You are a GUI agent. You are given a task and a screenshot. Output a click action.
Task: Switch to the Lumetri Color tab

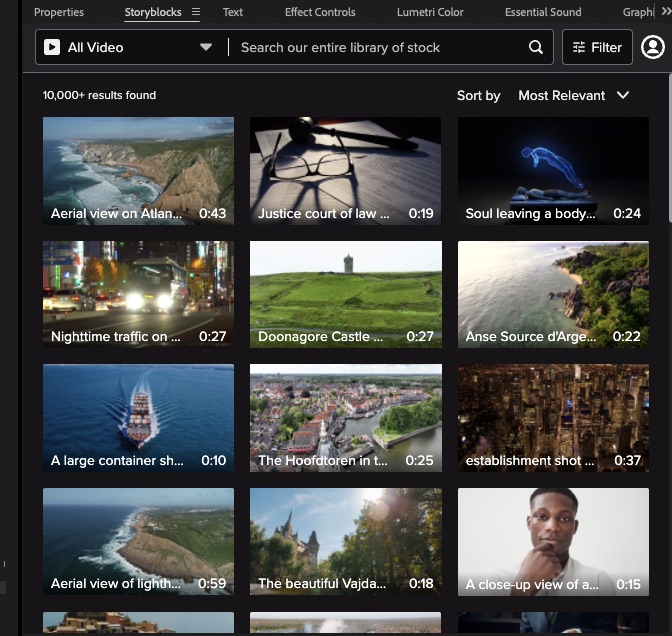[429, 12]
